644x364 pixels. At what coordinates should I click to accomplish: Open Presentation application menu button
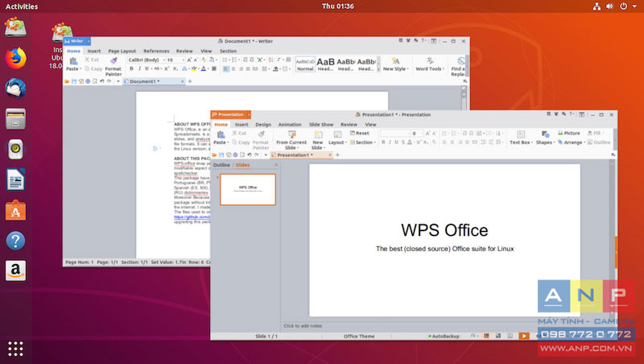[x=230, y=114]
